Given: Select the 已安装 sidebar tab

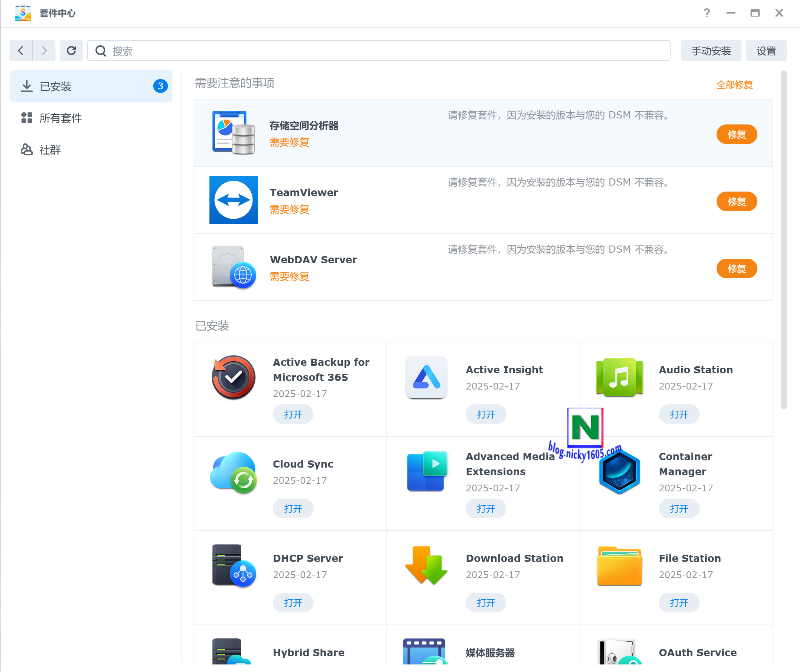Looking at the screenshot, I should [x=91, y=86].
